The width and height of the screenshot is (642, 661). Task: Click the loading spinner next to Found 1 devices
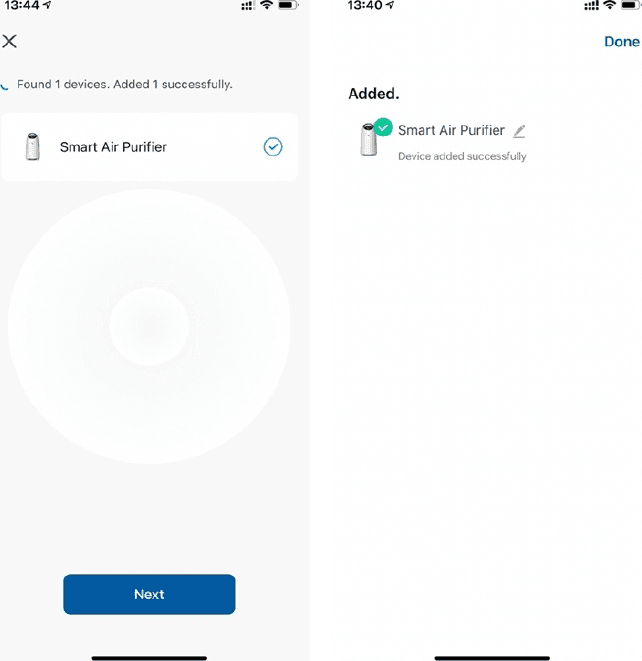(4, 86)
